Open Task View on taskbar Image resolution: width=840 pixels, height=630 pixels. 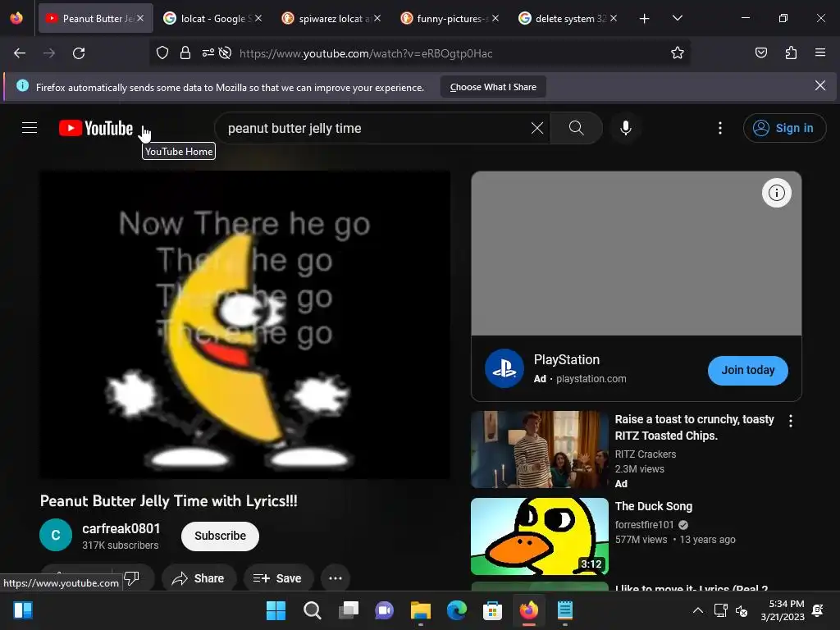point(348,610)
